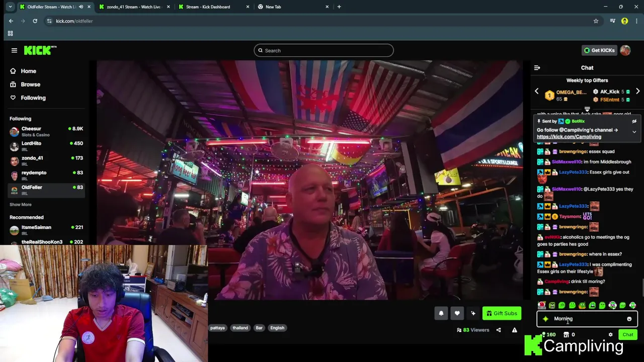Click the live stream video
The height and width of the screenshot is (362, 644).
310,180
